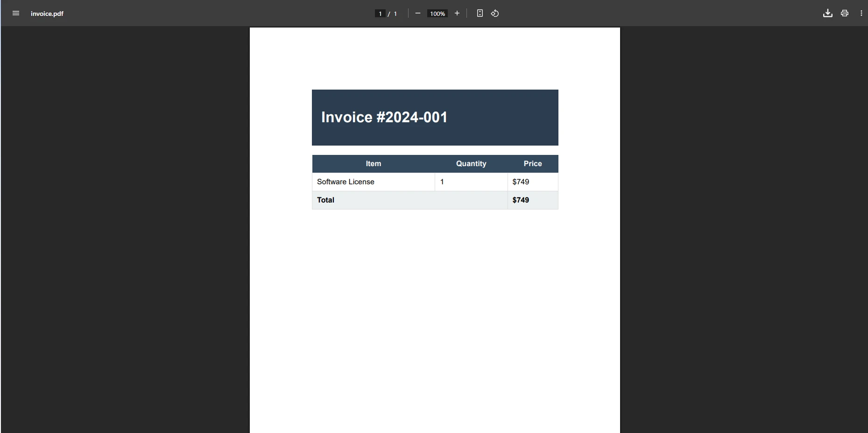Rotate the document counterclockwise
The width and height of the screenshot is (868, 433).
point(495,14)
